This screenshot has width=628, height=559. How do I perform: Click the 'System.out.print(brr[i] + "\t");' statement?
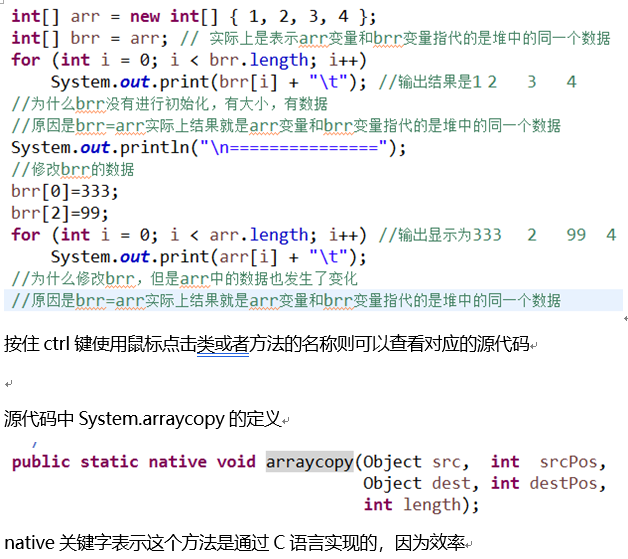pyautogui.click(x=208, y=82)
